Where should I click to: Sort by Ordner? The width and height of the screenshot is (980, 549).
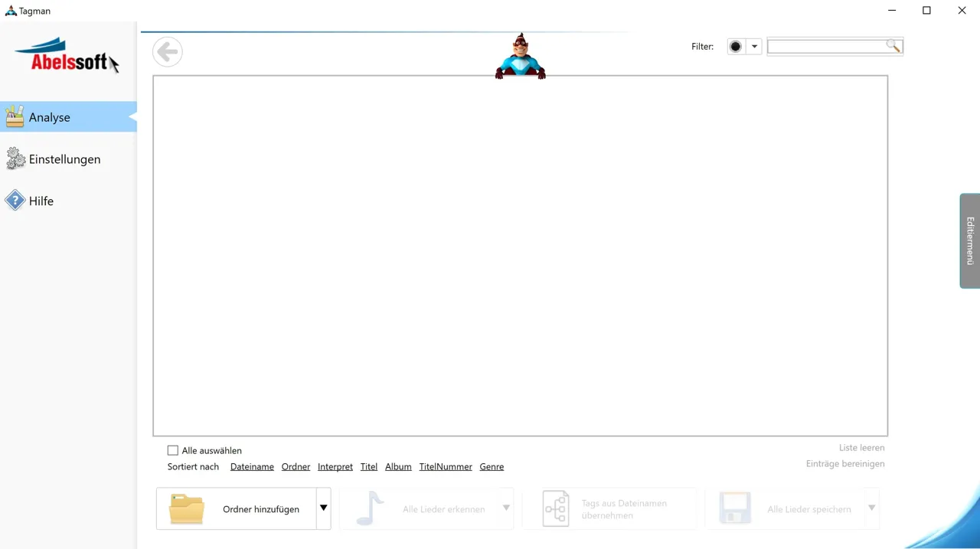pos(296,466)
